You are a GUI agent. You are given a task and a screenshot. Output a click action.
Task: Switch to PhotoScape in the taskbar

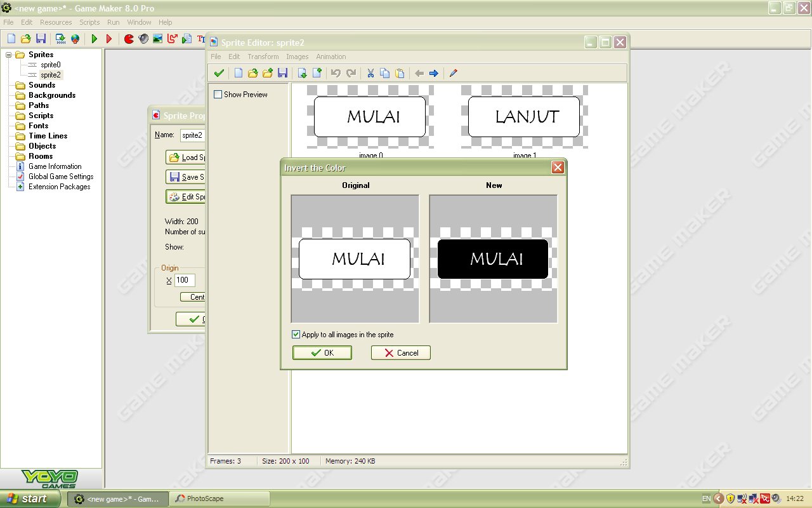click(219, 499)
